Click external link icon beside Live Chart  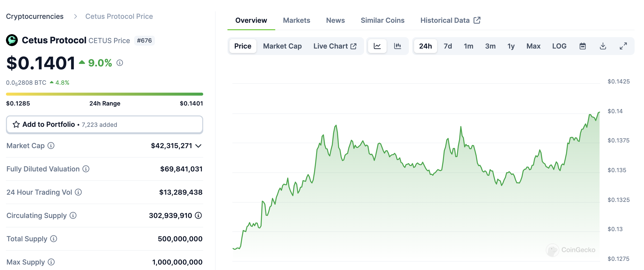[353, 46]
